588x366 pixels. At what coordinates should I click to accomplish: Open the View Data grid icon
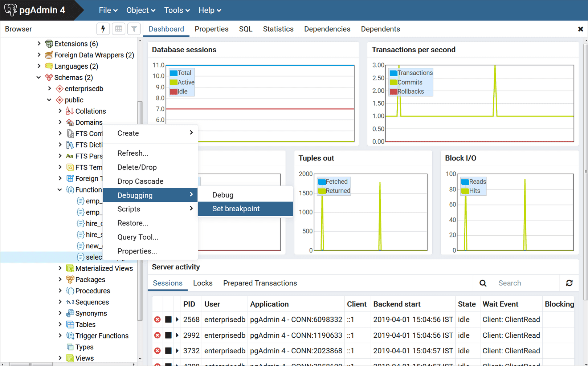[118, 29]
